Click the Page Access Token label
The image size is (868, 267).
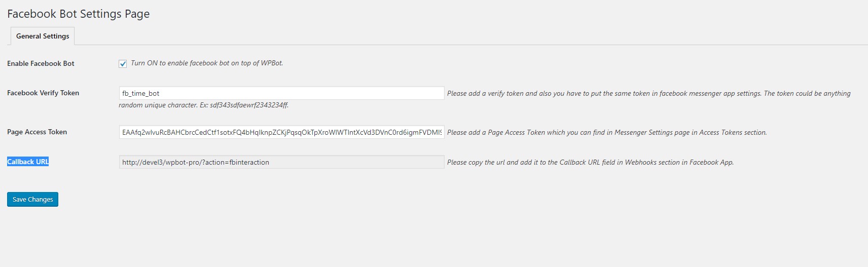pyautogui.click(x=37, y=132)
